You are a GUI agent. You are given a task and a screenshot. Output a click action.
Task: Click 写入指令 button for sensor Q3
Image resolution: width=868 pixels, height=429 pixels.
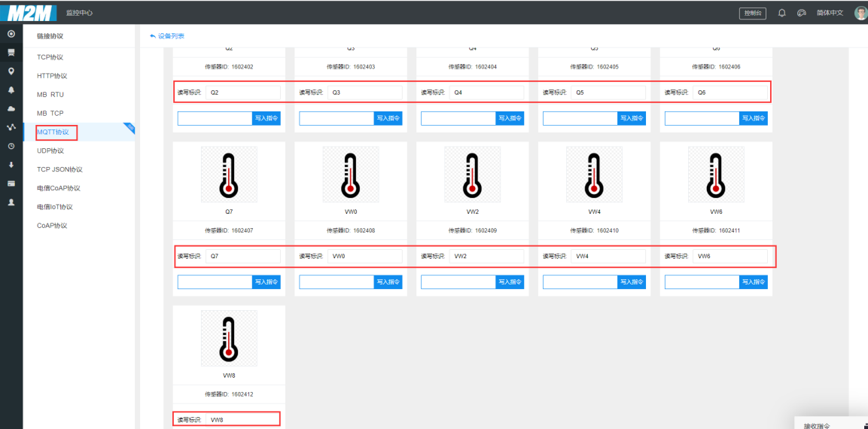(x=388, y=118)
